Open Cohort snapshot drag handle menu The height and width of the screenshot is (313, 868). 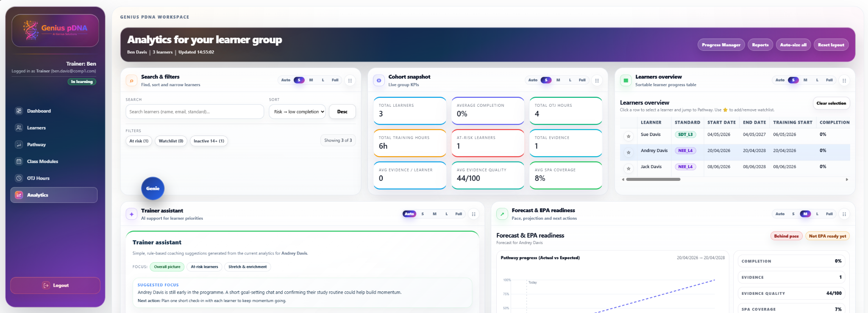597,80
